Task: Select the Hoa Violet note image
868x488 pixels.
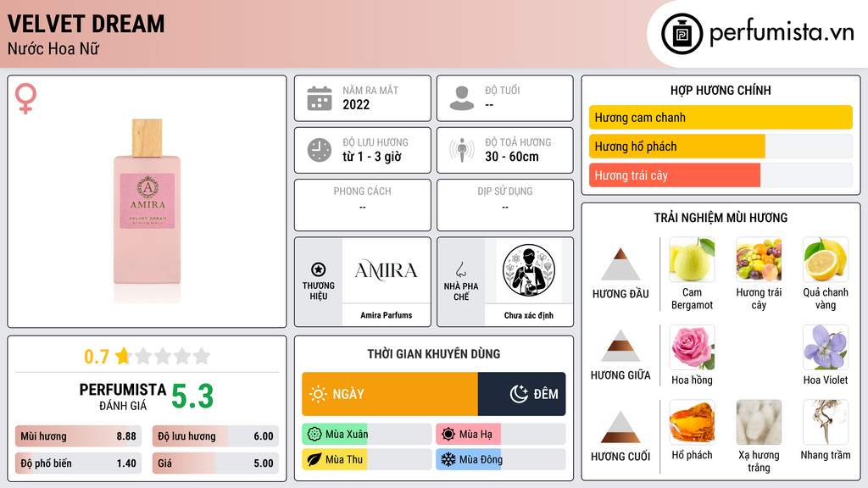Action: click(826, 347)
